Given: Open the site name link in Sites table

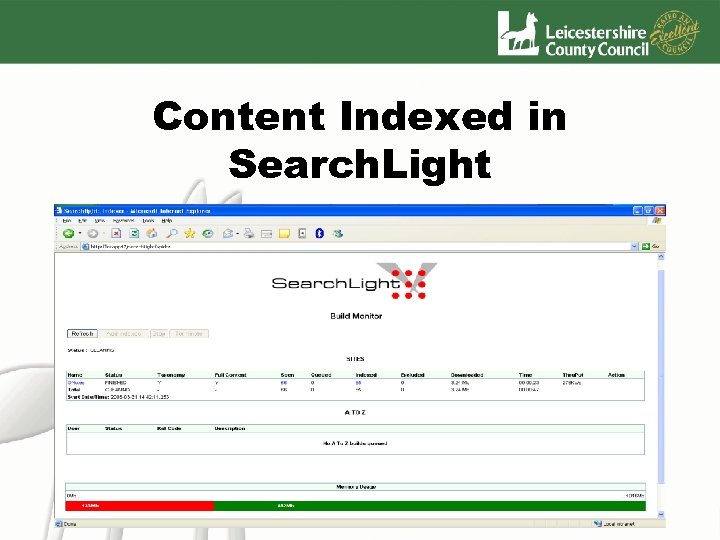Looking at the screenshot, I should tap(76, 382).
